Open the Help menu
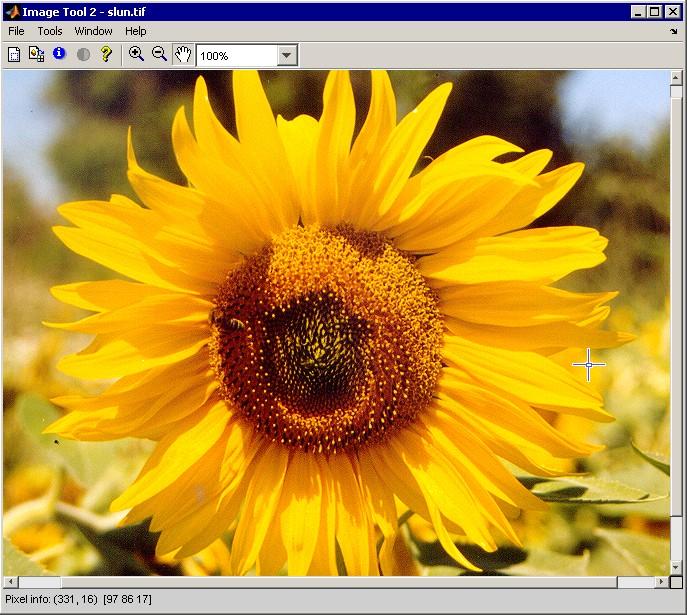Viewport: 687px width, 615px height. coord(135,31)
